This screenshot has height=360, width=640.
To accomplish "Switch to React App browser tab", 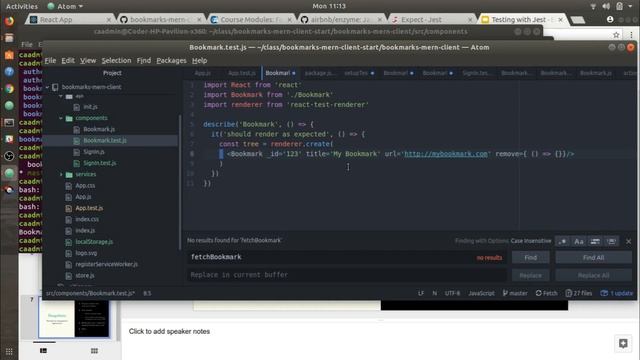I will (70, 20).
